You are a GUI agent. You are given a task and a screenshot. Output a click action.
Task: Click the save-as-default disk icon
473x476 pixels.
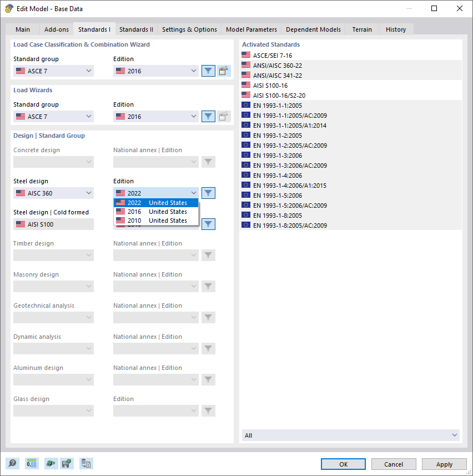click(67, 464)
